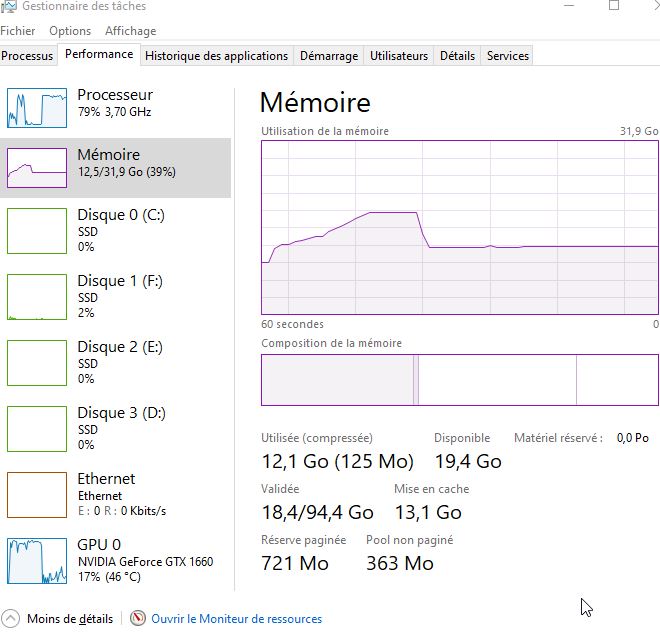Show Disque 3 (D:) graph
This screenshot has height=640, width=660.
pyautogui.click(x=37, y=428)
